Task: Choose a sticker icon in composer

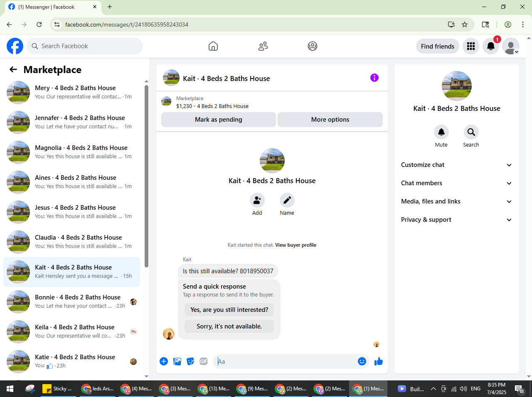Action: pyautogui.click(x=190, y=361)
